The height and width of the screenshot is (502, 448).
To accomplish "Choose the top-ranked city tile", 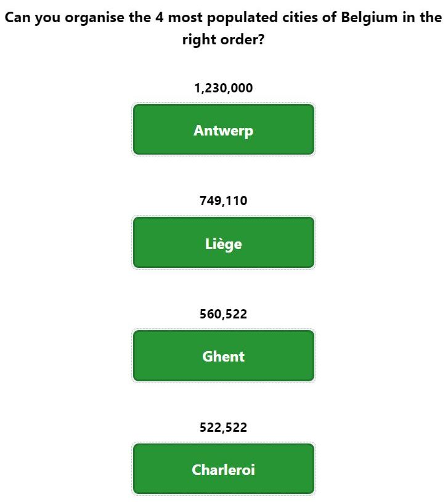I will point(224,129).
